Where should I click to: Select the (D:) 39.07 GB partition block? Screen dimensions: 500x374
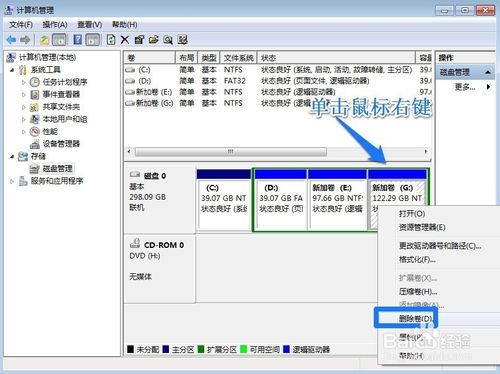281,200
